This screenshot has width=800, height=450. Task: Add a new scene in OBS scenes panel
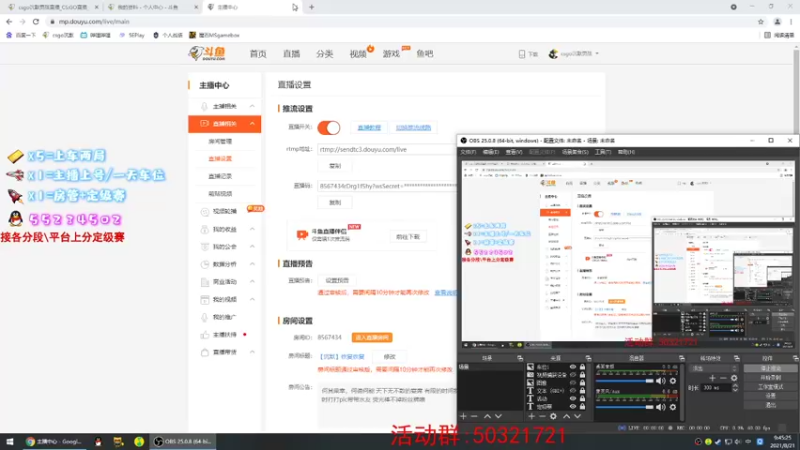463,416
